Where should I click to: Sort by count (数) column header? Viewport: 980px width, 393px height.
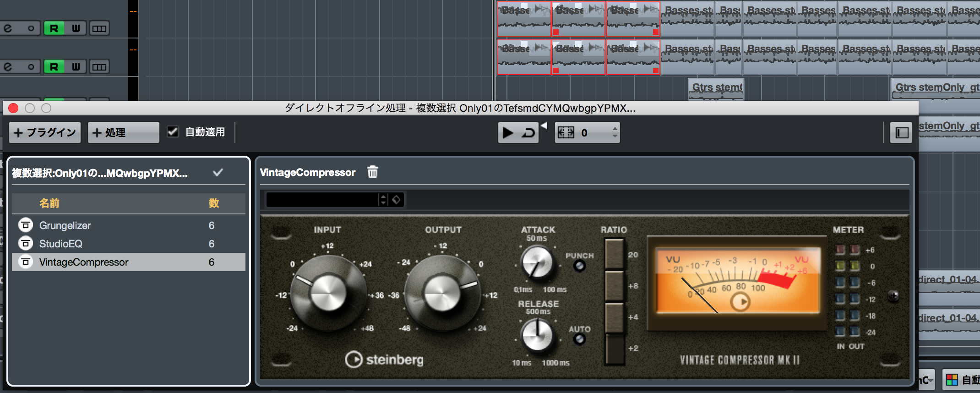(x=214, y=203)
